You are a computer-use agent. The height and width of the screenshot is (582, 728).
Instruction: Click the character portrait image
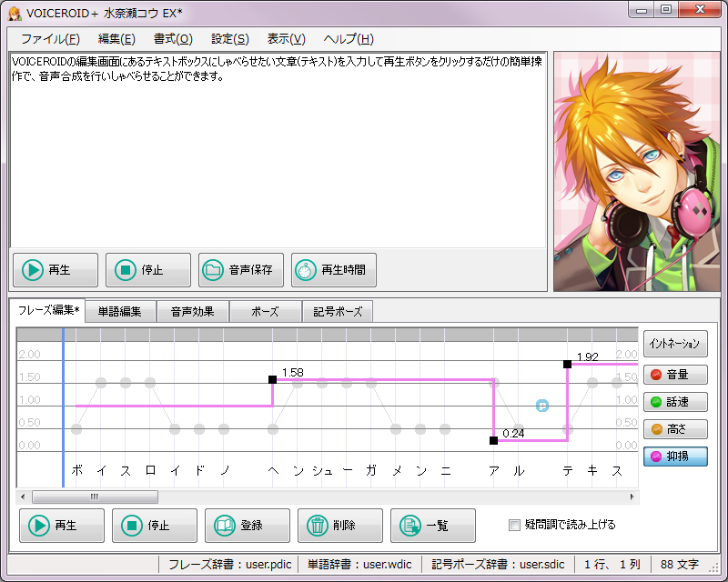coord(636,171)
